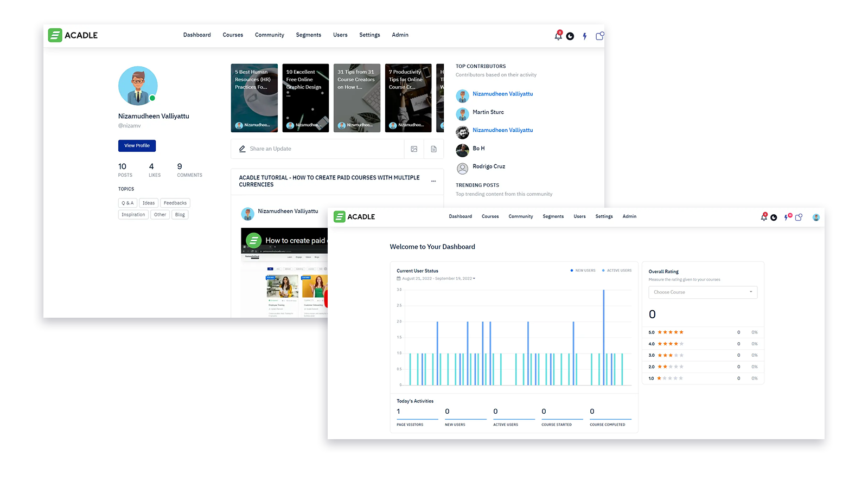Go to Community in the top window menu
This screenshot has height=488, width=868.
pos(269,35)
